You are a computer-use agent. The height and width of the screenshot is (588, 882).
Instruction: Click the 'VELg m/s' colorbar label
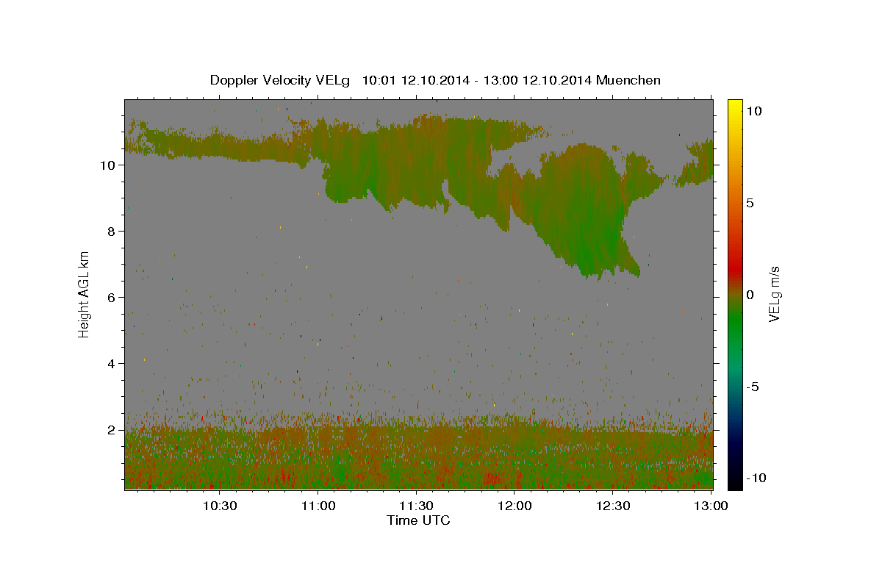(x=774, y=295)
